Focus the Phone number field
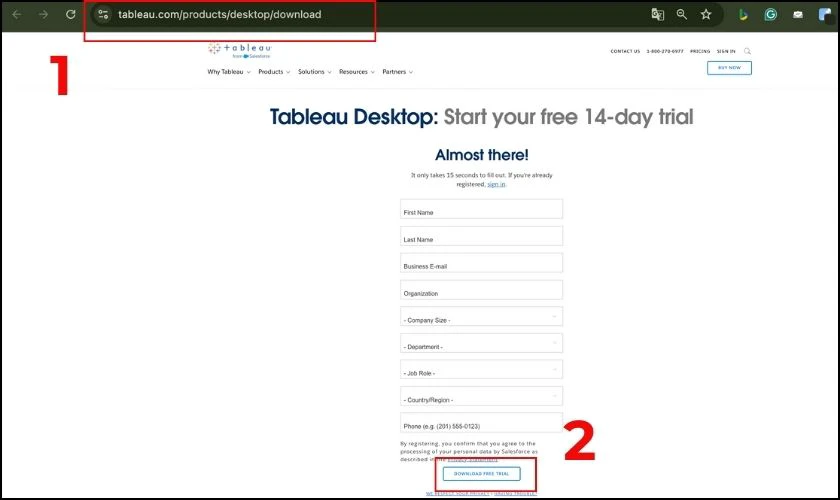This screenshot has width=840, height=500. [x=481, y=423]
